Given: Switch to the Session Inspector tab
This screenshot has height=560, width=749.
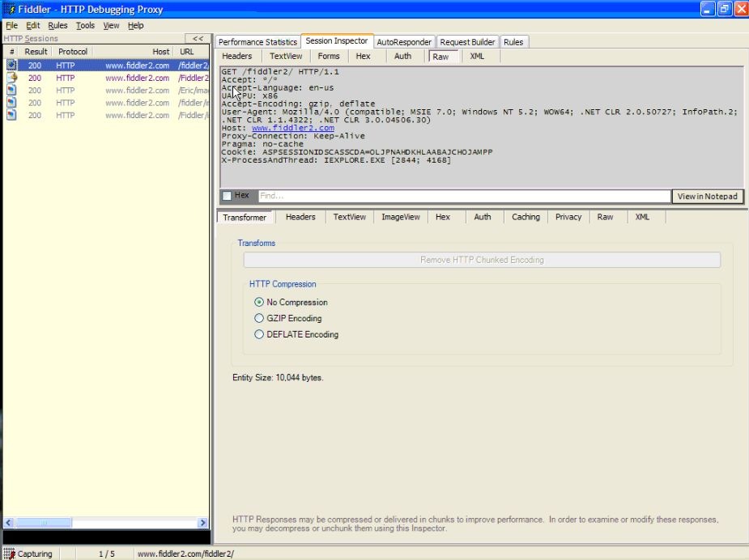Looking at the screenshot, I should (x=336, y=41).
